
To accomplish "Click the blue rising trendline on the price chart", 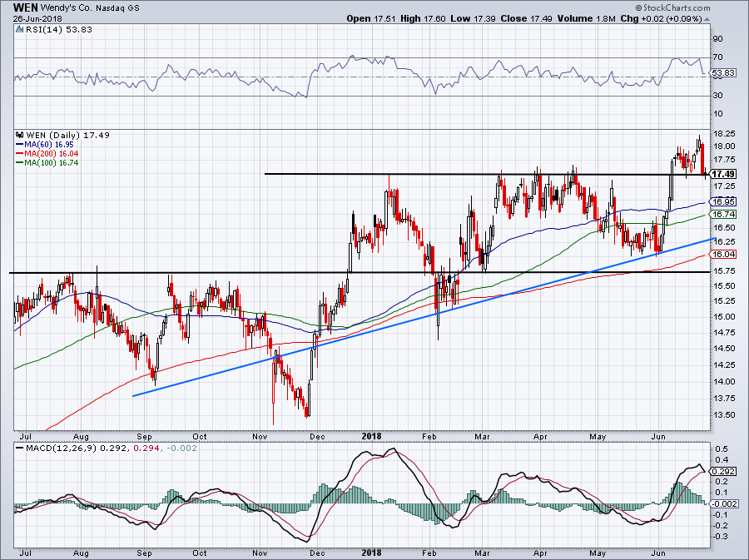I will click(424, 318).
